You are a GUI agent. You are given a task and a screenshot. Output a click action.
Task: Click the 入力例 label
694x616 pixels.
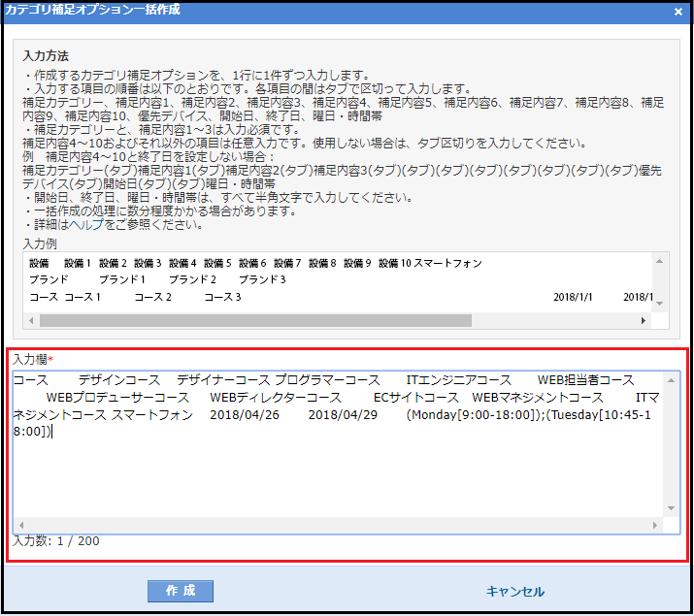click(40, 243)
